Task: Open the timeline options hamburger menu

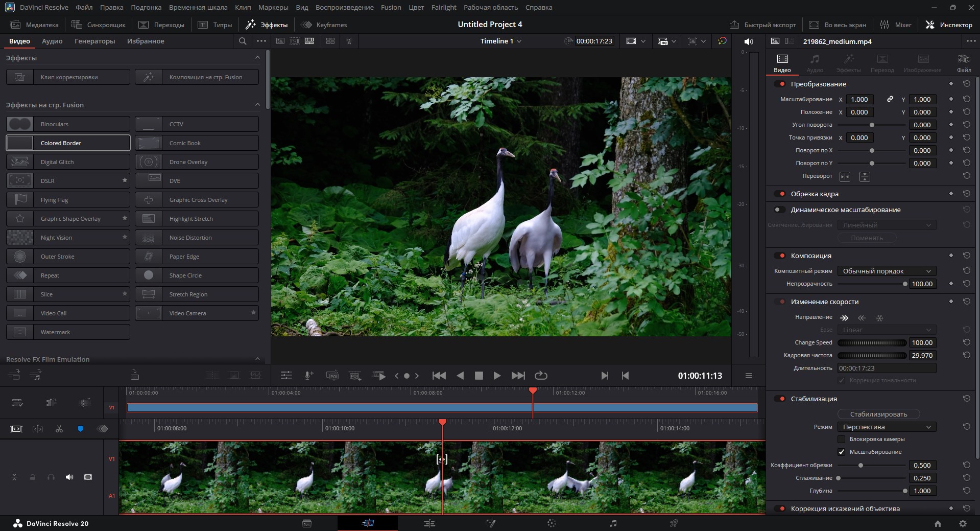Action: [749, 376]
